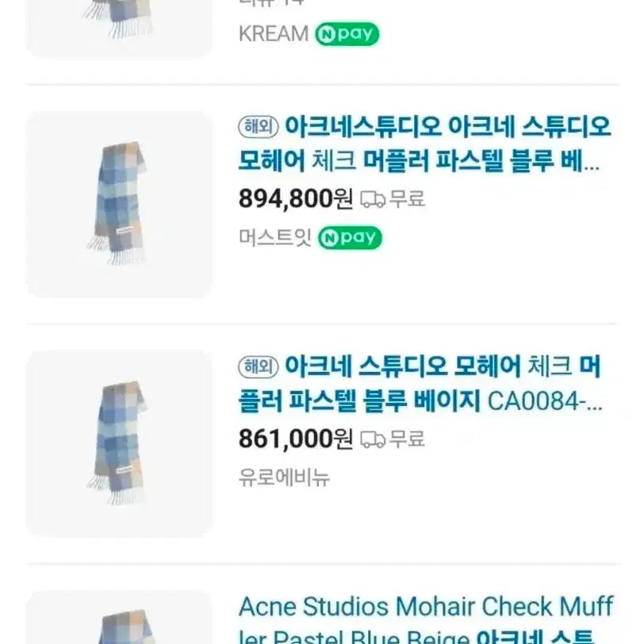Visit the KREAM seller link
Viewport: 644px width, 644px height.
(273, 34)
